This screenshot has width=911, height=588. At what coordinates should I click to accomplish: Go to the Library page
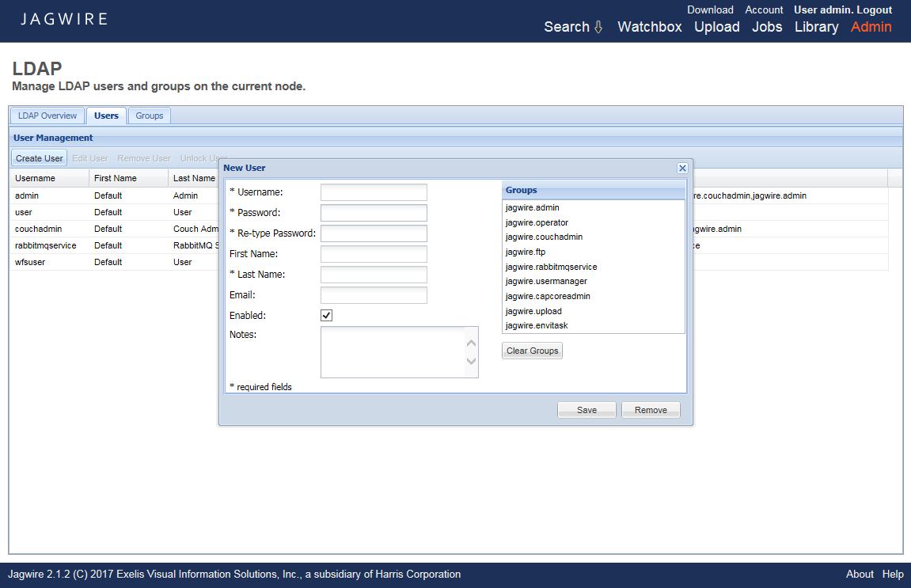[x=816, y=27]
